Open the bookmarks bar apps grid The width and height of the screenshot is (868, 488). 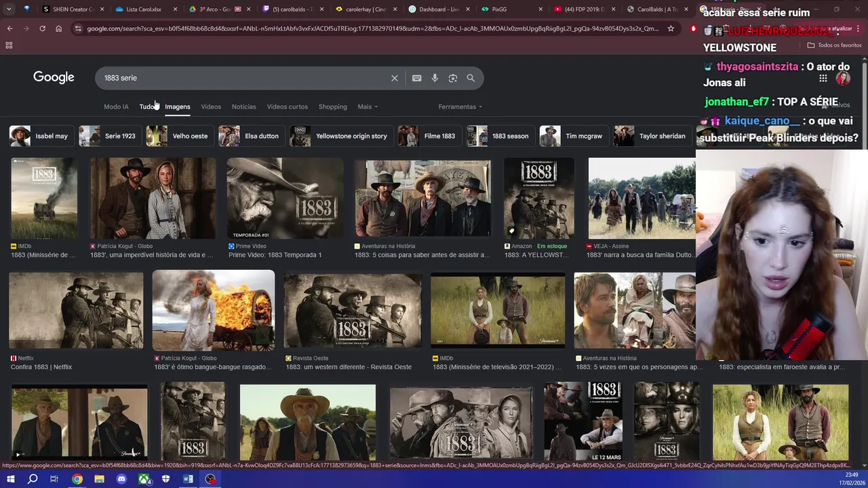pyautogui.click(x=9, y=45)
